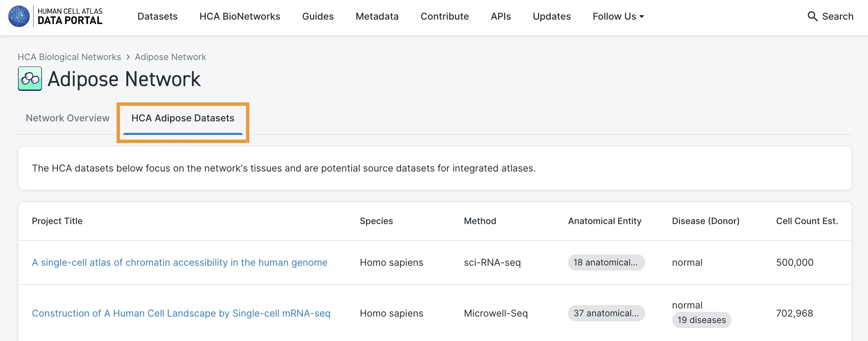The image size is (868, 341).
Task: Expand the 18 anatomical entities chip
Action: pos(606,262)
